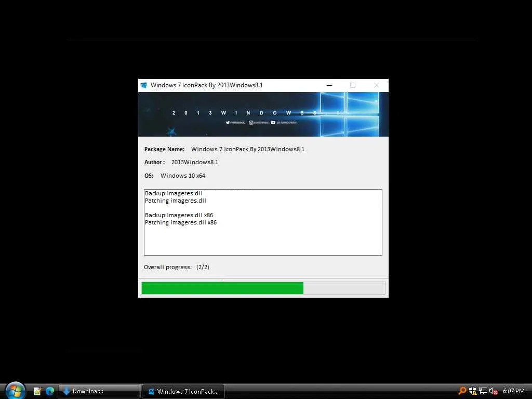532x399 pixels.
Task: Click the 2013Windows8.1 banner image
Action: (x=263, y=114)
